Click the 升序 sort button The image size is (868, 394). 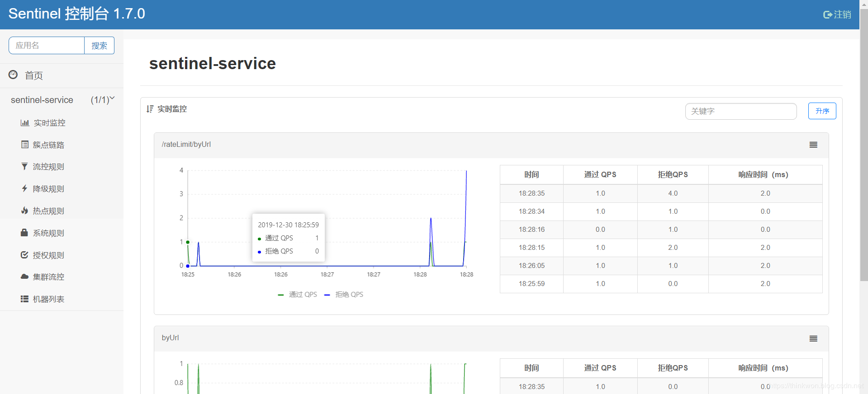pos(822,111)
